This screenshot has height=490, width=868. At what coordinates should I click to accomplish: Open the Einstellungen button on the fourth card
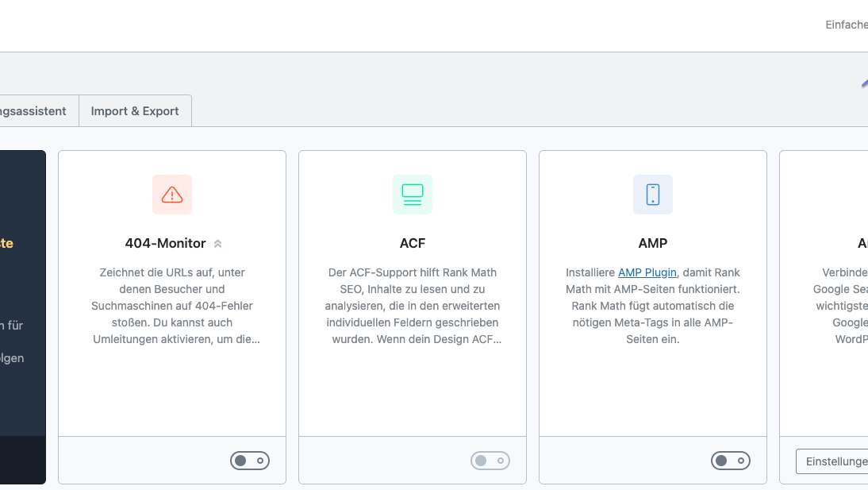(832, 461)
